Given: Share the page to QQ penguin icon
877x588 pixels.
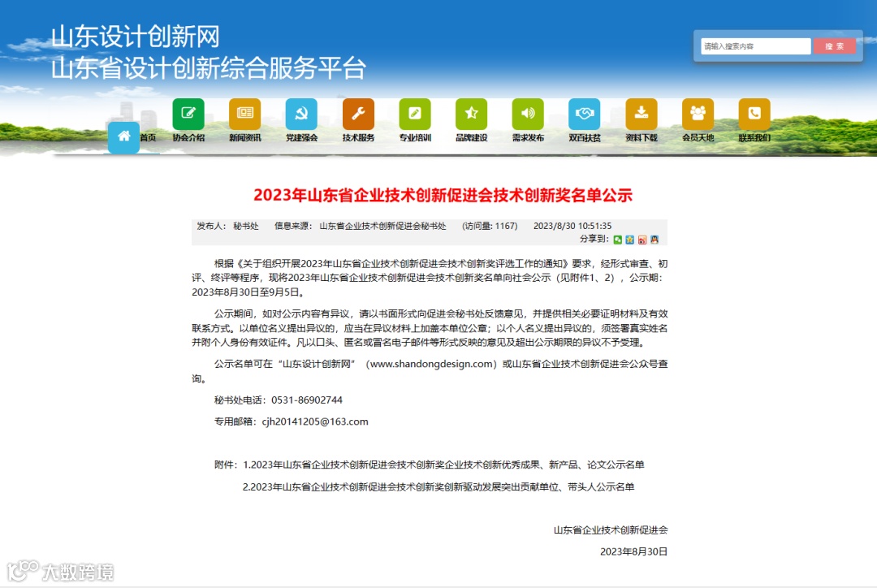Looking at the screenshot, I should coord(655,240).
